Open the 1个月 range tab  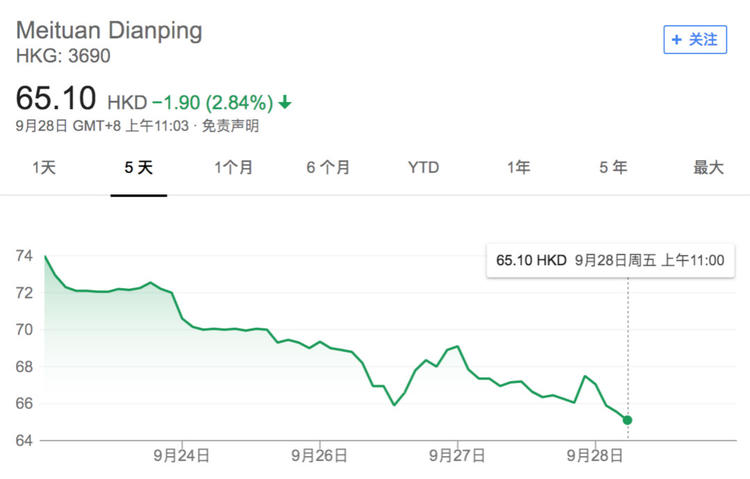tap(233, 167)
